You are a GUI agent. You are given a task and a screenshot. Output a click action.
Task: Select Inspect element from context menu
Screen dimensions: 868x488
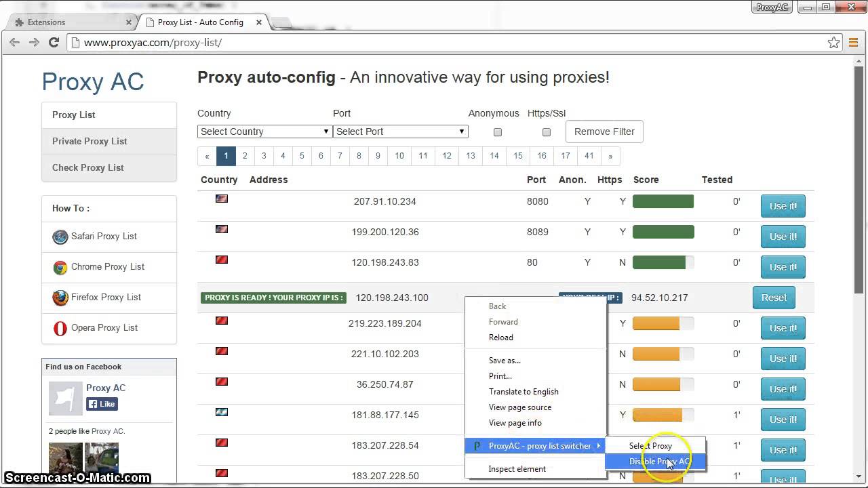point(517,469)
